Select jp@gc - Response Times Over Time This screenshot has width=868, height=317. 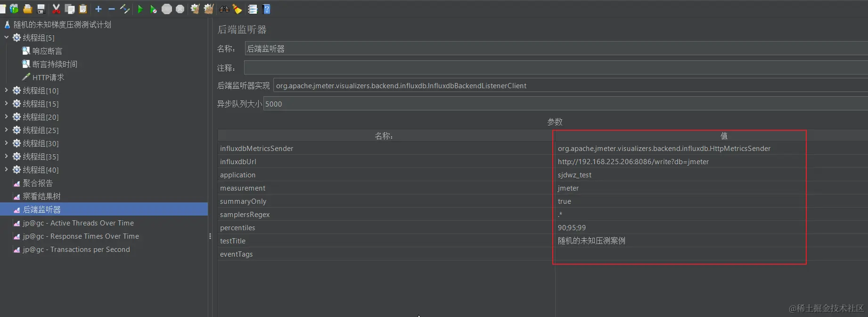pos(81,236)
